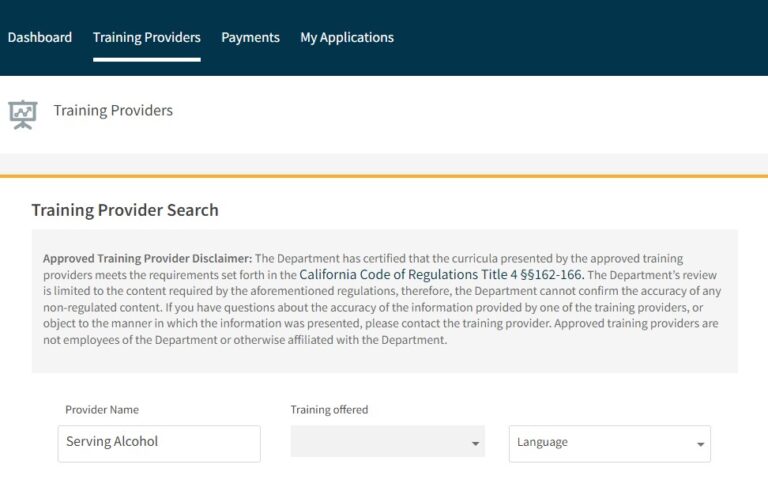
Task: Click the Language dropdown caret arrow
Action: click(x=700, y=443)
